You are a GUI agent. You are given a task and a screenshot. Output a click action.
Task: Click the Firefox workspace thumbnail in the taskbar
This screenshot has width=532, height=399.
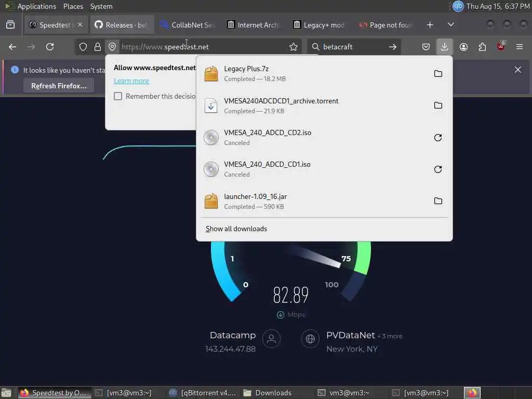(472, 393)
